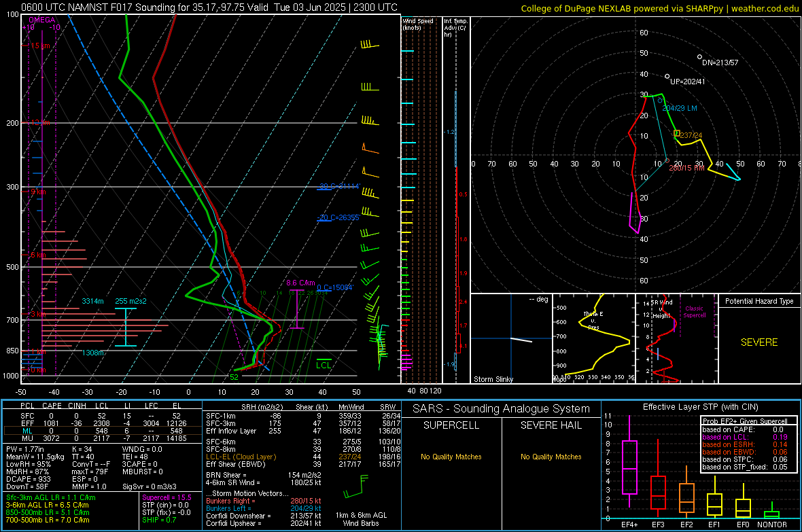Click the Effective Layer STP (with CIN) title
Image resolution: width=802 pixels, height=532 pixels.
click(x=700, y=407)
